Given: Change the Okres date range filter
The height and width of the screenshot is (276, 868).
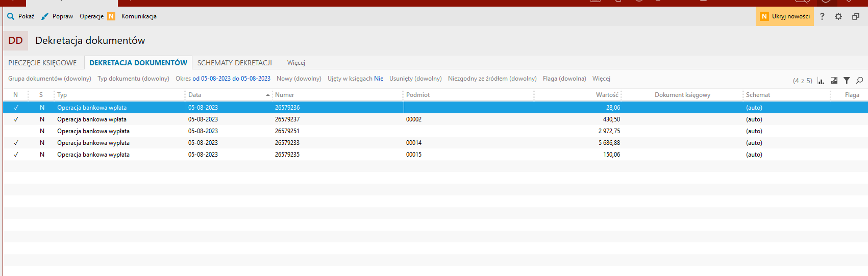Looking at the screenshot, I should pos(223,79).
